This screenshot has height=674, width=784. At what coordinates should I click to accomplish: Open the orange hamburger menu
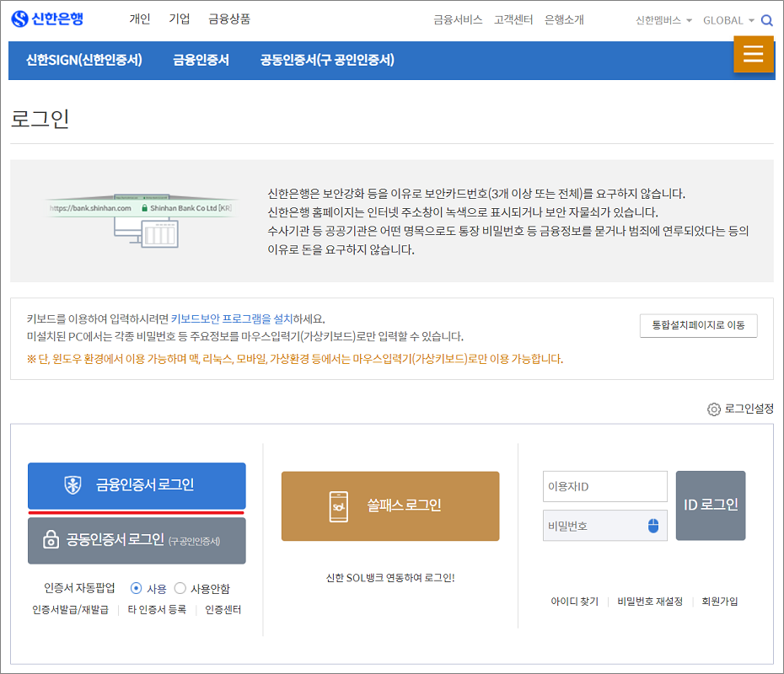tap(754, 54)
